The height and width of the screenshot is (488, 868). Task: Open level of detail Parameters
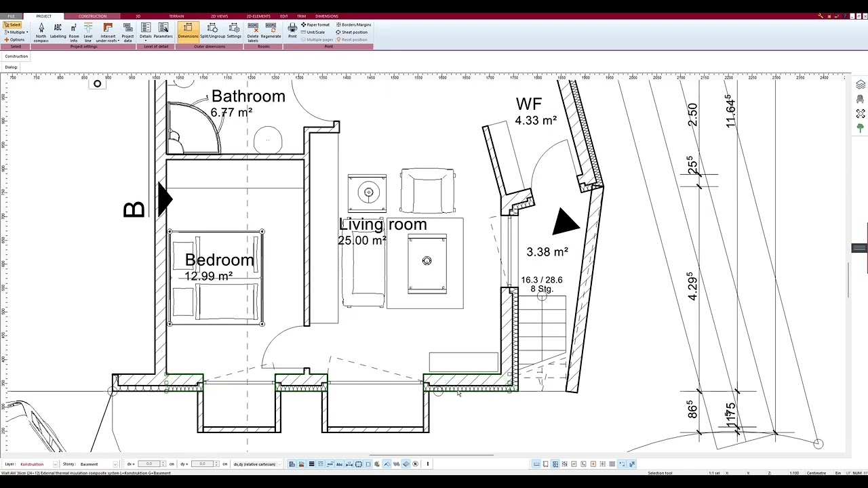click(x=163, y=31)
